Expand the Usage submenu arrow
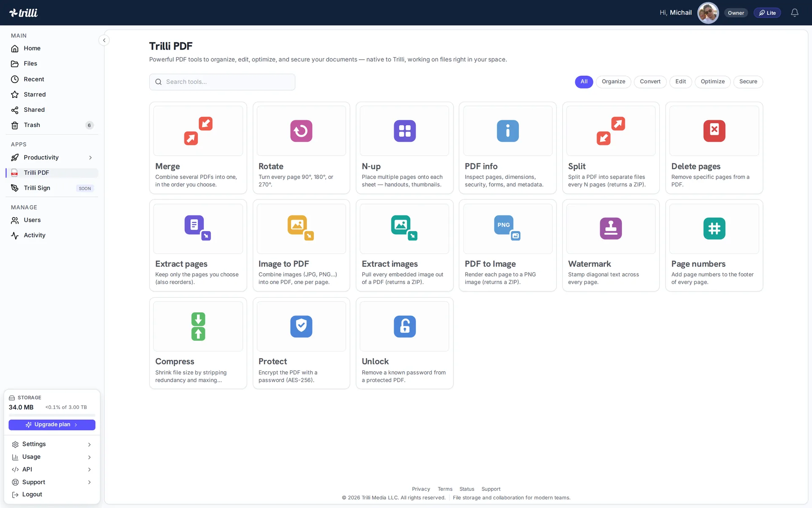 click(x=89, y=457)
